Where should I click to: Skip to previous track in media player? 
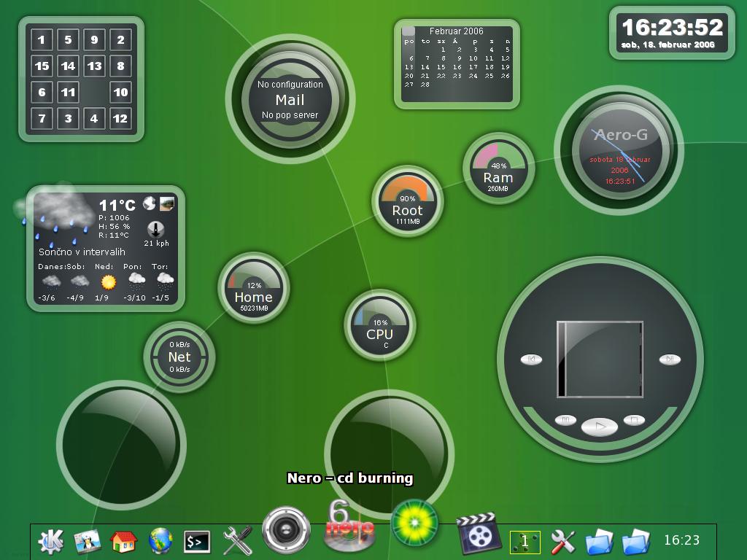[531, 359]
